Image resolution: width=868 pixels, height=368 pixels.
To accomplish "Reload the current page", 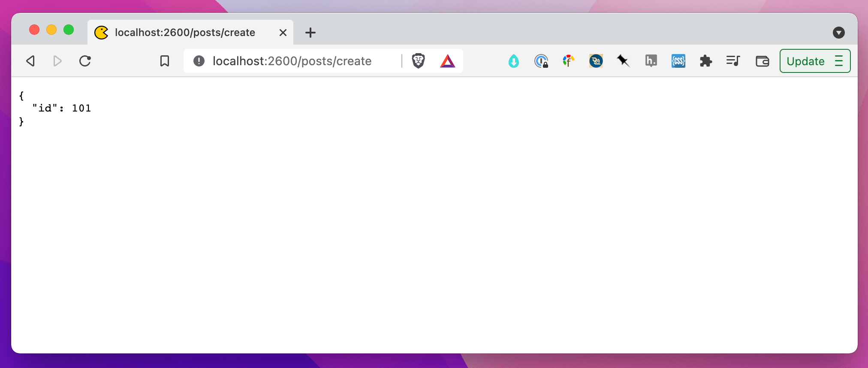I will tap(85, 61).
